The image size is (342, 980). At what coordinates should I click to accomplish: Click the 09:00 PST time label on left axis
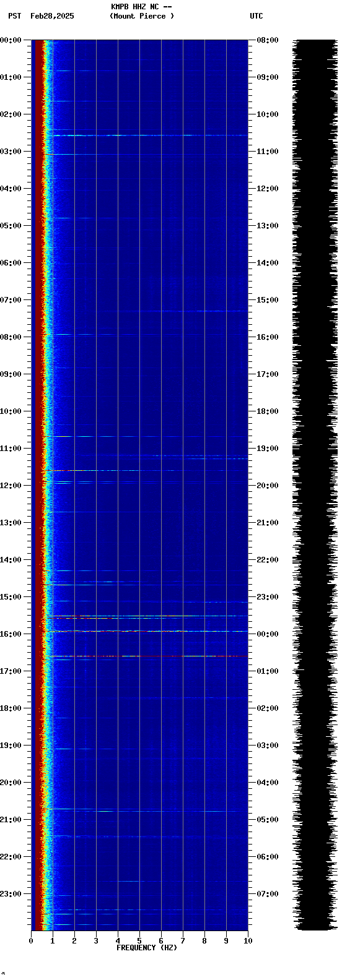pos(11,374)
